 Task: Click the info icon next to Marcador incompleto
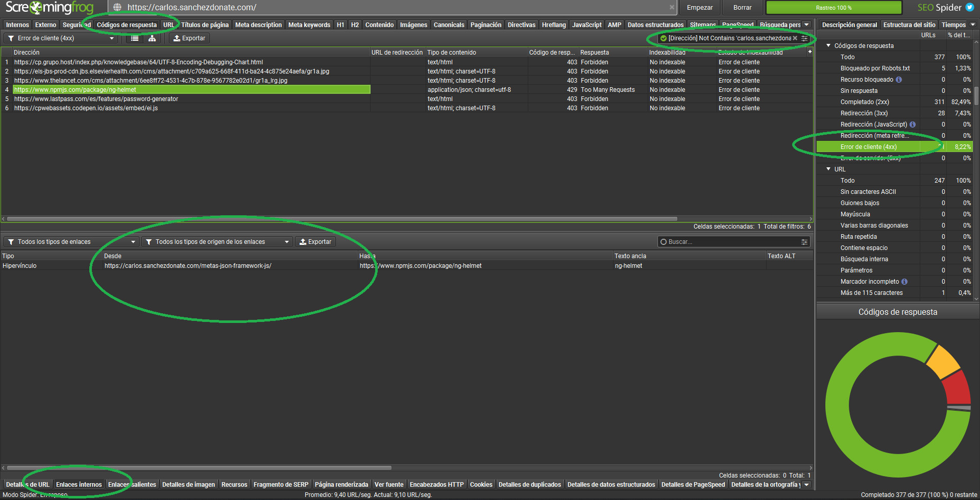click(904, 281)
